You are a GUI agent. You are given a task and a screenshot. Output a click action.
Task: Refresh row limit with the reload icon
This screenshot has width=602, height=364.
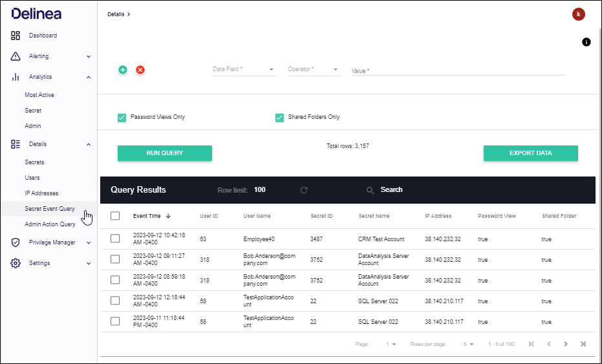click(304, 190)
